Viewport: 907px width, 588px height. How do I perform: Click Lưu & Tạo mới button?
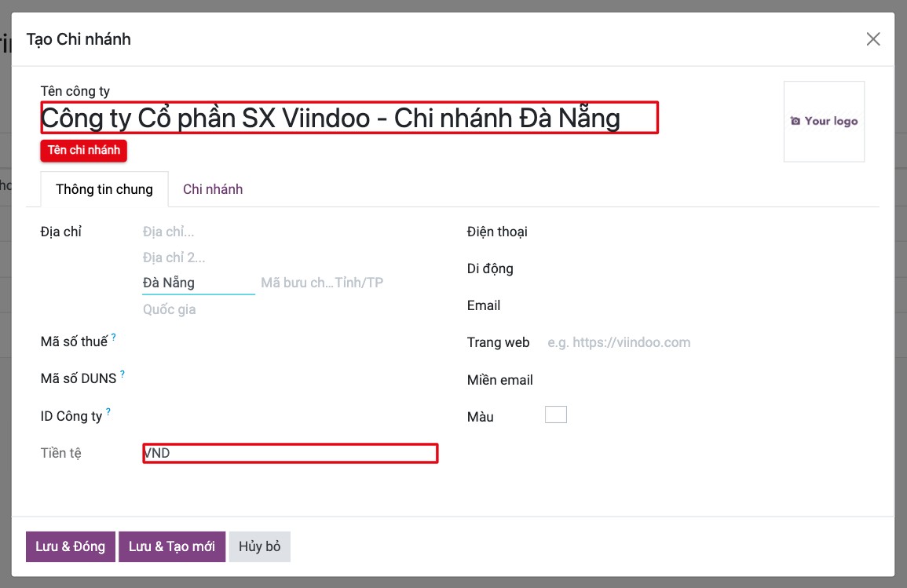pos(172,546)
